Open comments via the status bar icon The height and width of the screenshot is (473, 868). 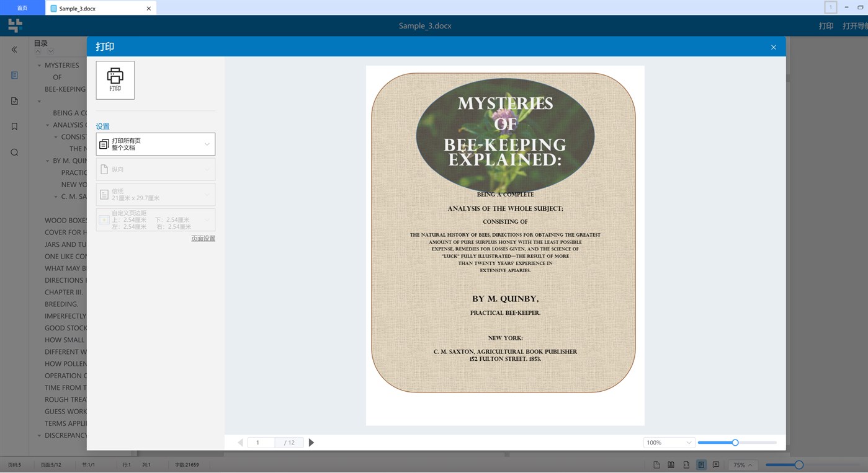coord(716,464)
